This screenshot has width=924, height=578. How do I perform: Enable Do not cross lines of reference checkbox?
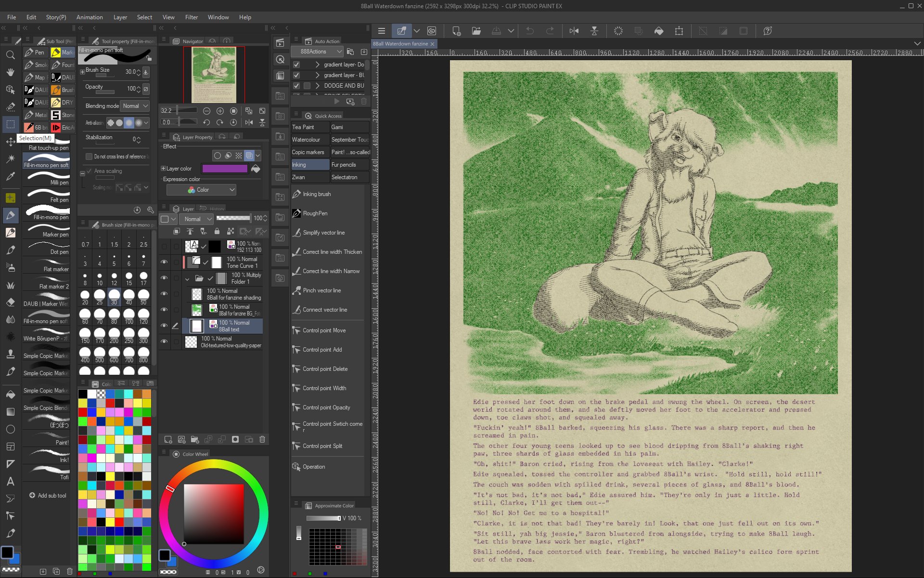pyautogui.click(x=89, y=157)
